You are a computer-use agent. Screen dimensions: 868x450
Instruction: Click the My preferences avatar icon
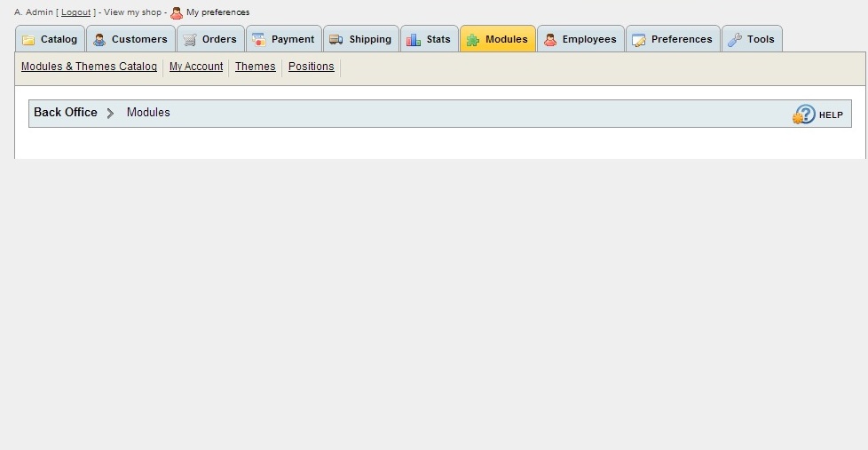177,12
